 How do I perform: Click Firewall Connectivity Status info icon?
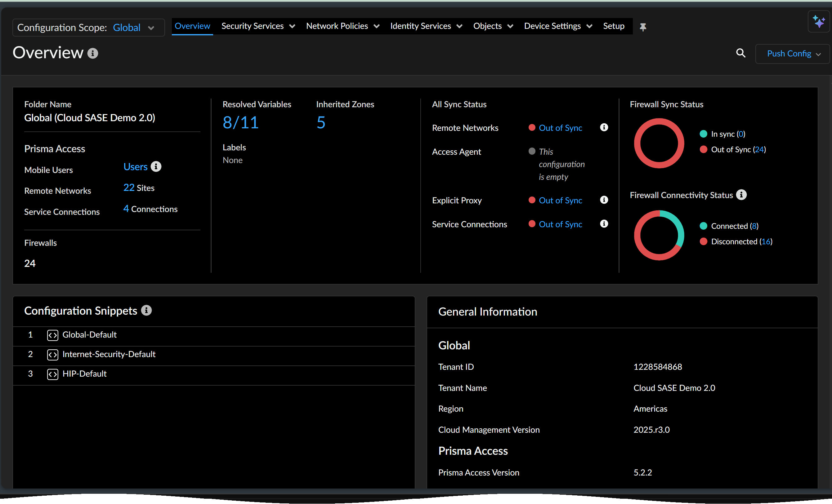(x=741, y=195)
